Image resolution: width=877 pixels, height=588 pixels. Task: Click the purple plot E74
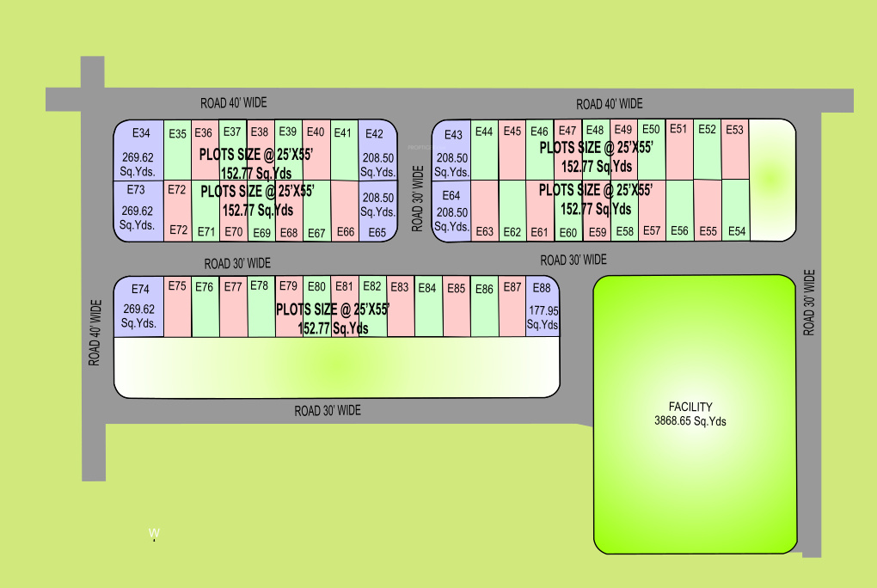click(138, 306)
